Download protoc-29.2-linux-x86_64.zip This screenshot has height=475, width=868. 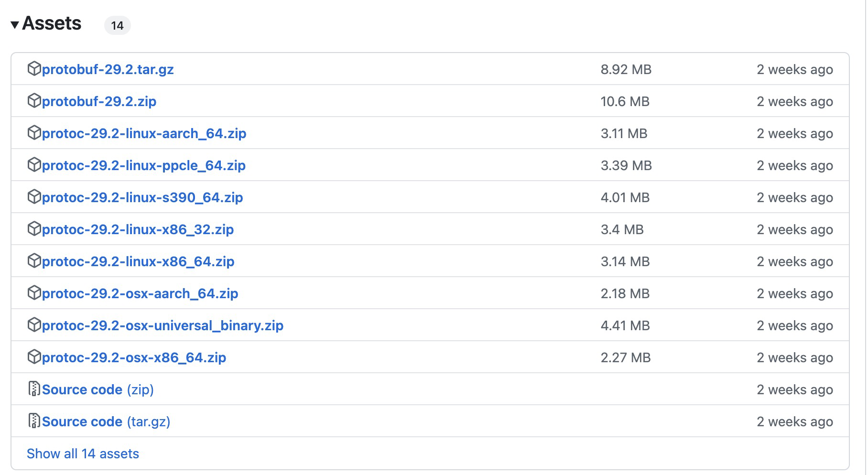pos(138,262)
